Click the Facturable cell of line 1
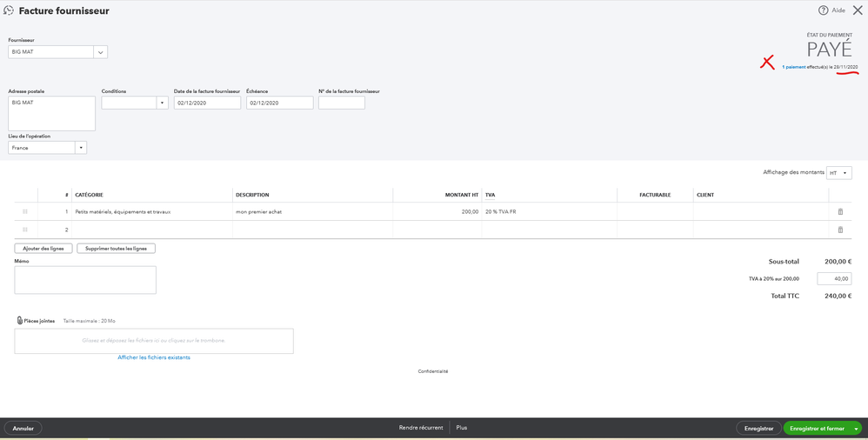868x440 pixels. point(655,212)
